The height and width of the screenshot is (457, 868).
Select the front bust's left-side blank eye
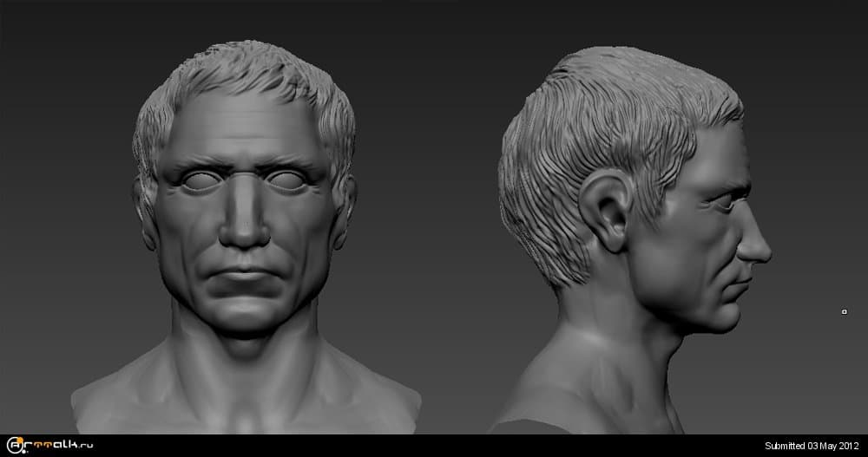click(197, 180)
